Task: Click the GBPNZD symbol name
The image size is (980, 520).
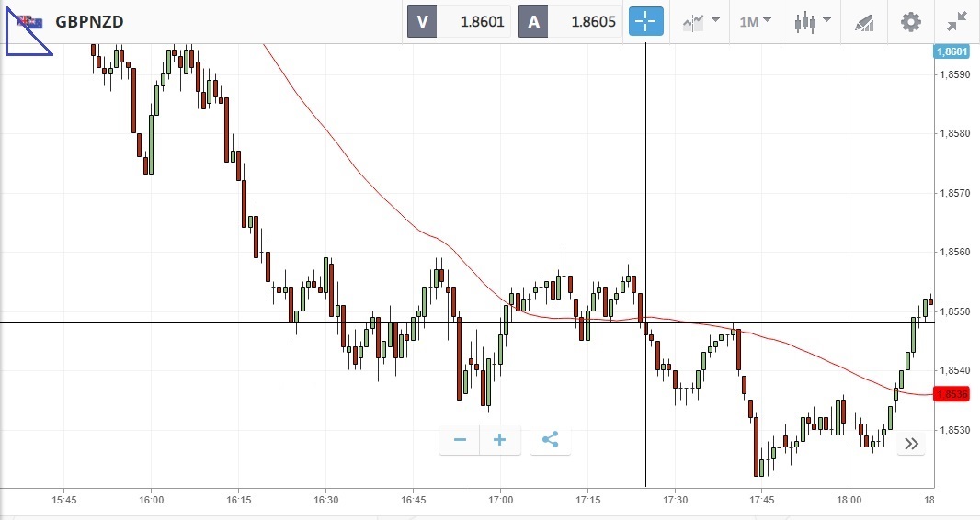Action: (x=89, y=21)
